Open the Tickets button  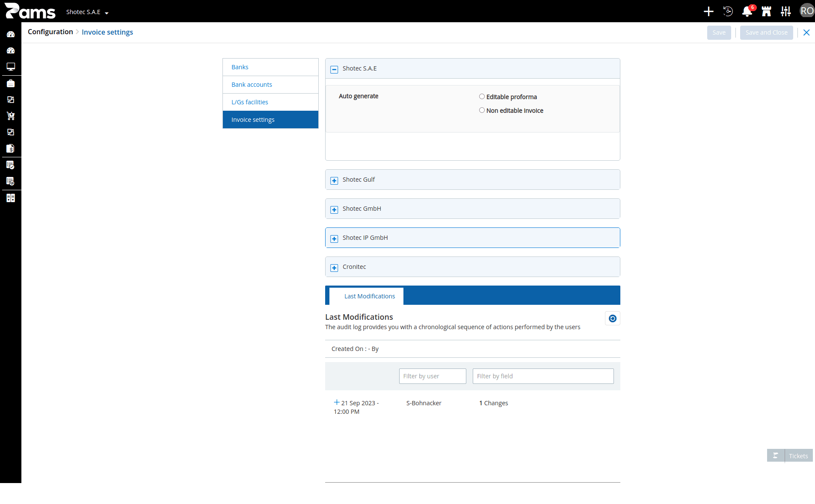(x=798, y=456)
